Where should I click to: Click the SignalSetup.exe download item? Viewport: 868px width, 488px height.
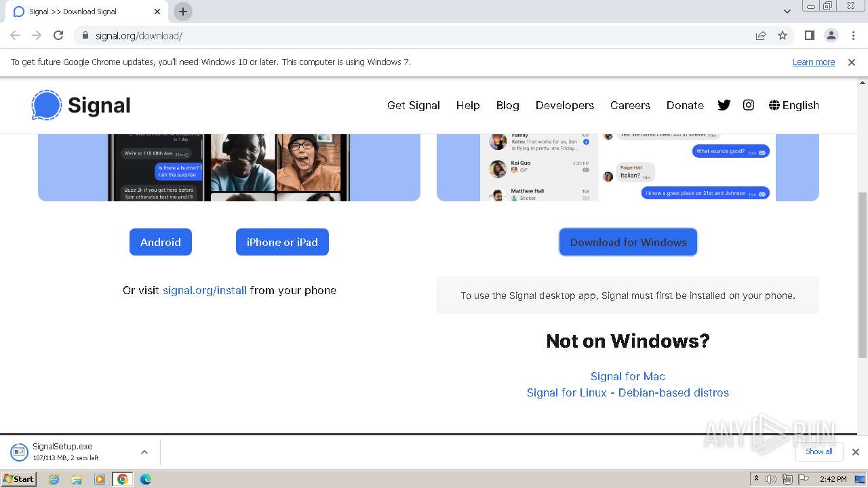[80, 451]
